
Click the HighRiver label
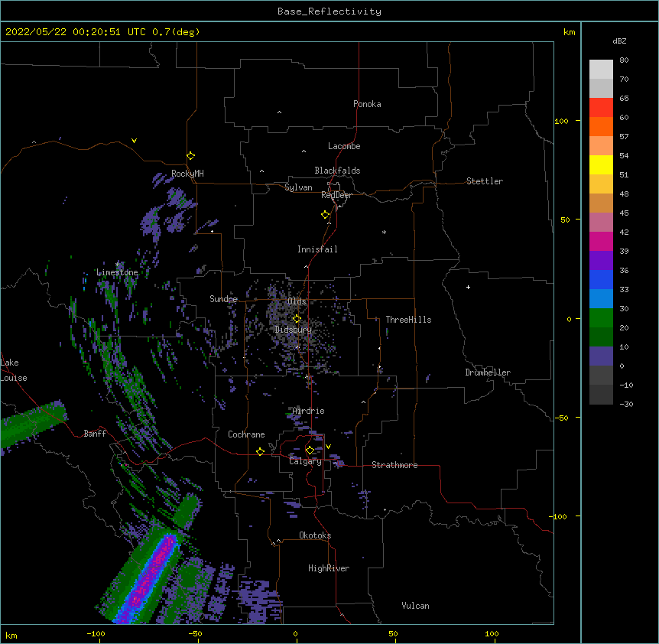pyautogui.click(x=329, y=568)
